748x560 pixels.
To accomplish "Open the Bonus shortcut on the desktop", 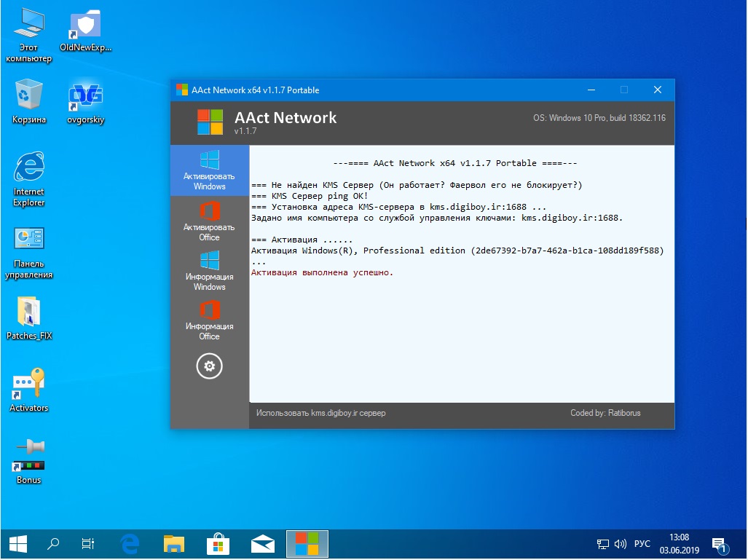I will point(28,459).
